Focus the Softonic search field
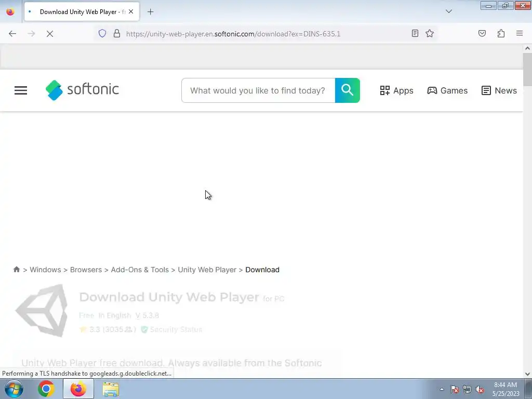 pos(258,90)
